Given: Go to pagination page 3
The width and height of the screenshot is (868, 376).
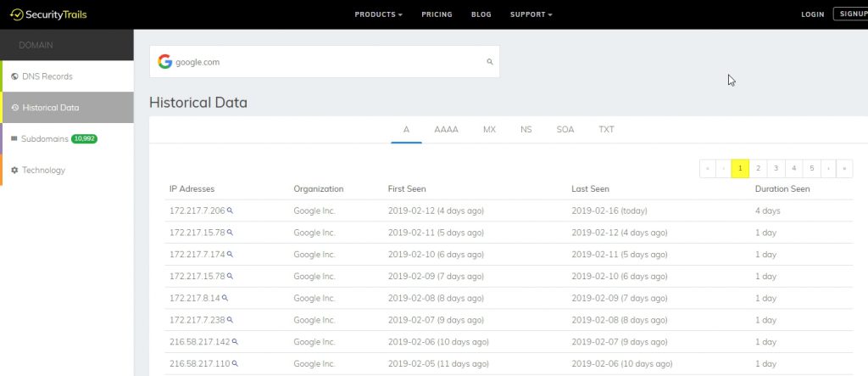Looking at the screenshot, I should coord(776,169).
